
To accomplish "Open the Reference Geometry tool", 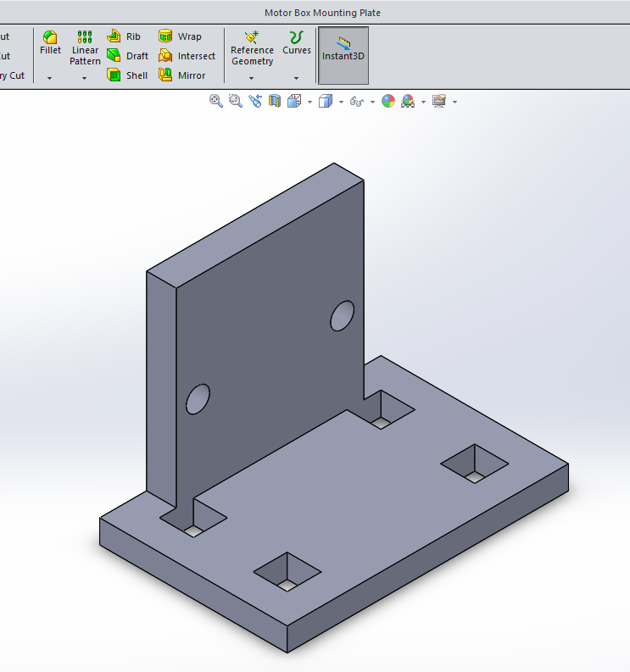I will 252,48.
